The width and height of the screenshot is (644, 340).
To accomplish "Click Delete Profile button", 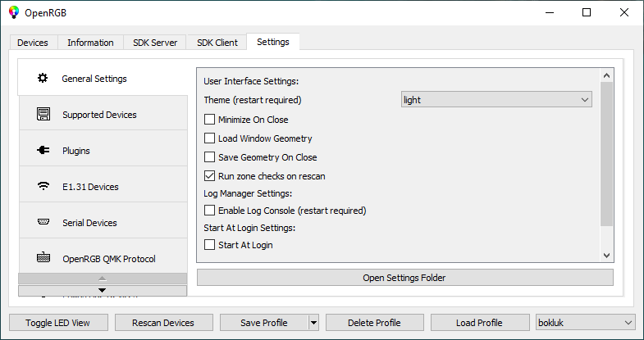I will coord(375,323).
